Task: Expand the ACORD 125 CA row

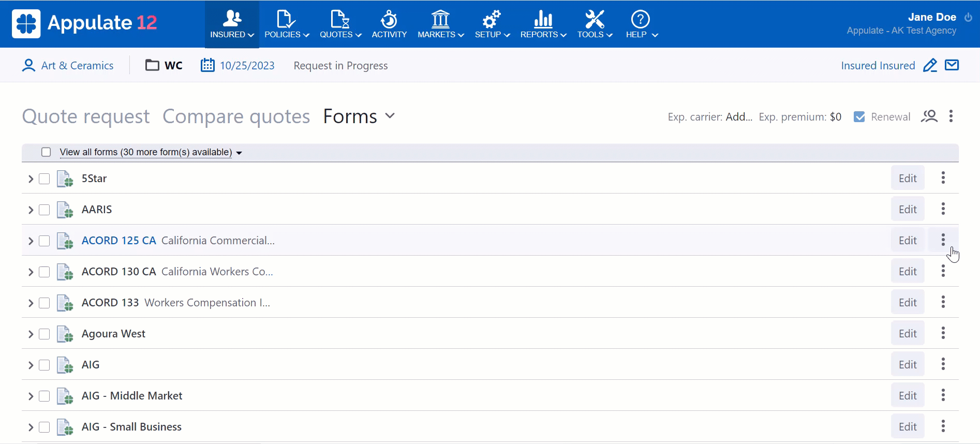Action: (31, 241)
